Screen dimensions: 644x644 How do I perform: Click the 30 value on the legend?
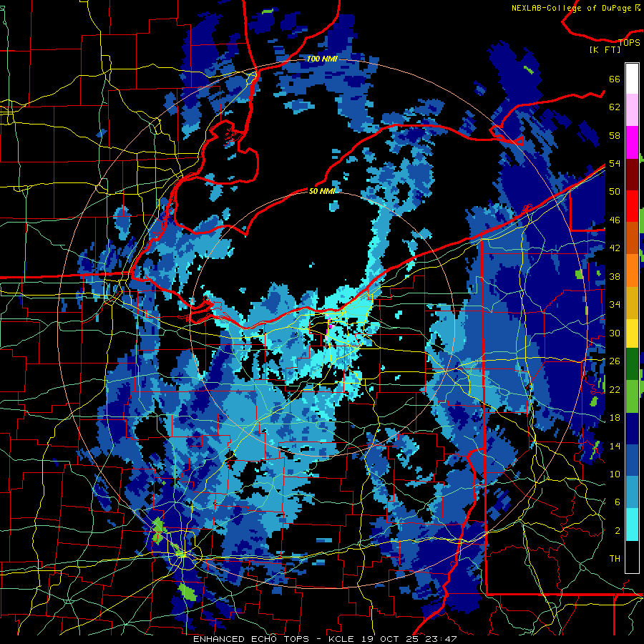point(615,333)
